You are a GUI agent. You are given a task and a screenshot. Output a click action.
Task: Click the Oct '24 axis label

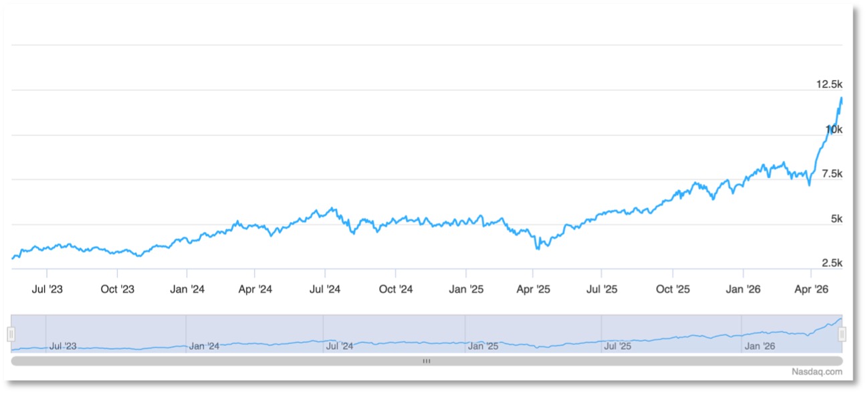click(396, 289)
